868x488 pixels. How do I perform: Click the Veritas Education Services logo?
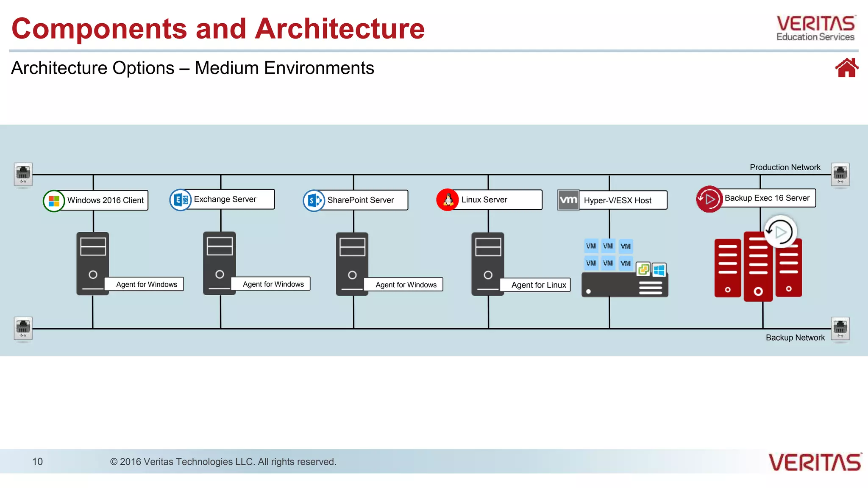(815, 28)
